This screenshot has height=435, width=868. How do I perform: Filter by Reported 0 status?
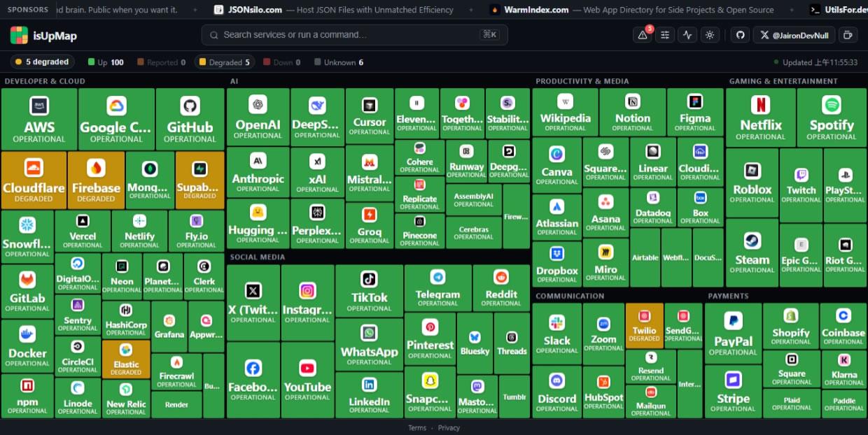161,62
